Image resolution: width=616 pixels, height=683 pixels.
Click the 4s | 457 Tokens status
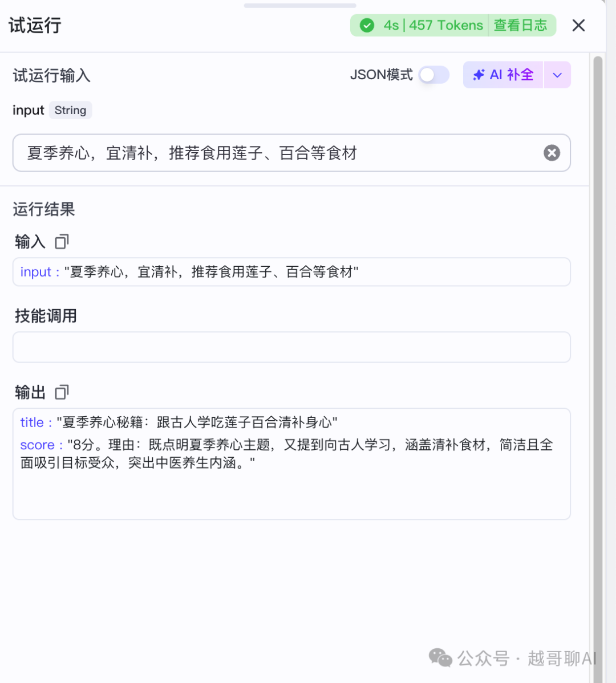click(x=433, y=25)
